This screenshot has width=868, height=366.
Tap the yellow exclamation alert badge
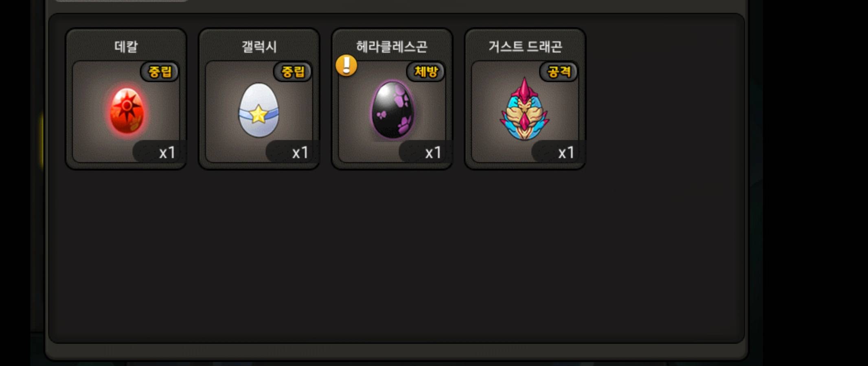point(346,65)
